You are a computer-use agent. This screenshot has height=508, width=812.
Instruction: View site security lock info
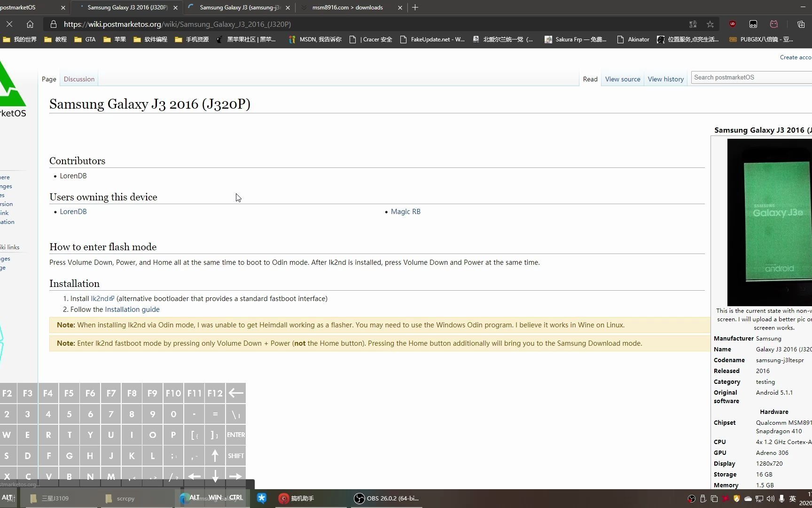tap(54, 24)
